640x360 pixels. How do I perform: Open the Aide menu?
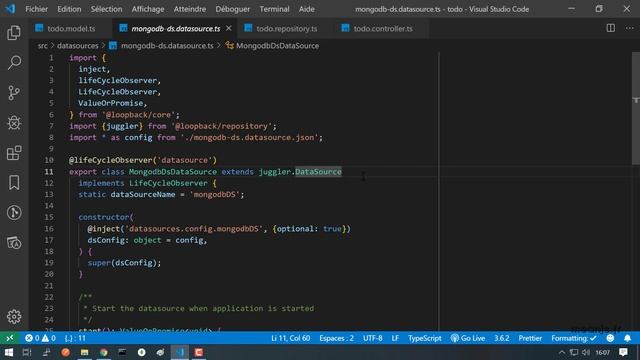tap(307, 9)
